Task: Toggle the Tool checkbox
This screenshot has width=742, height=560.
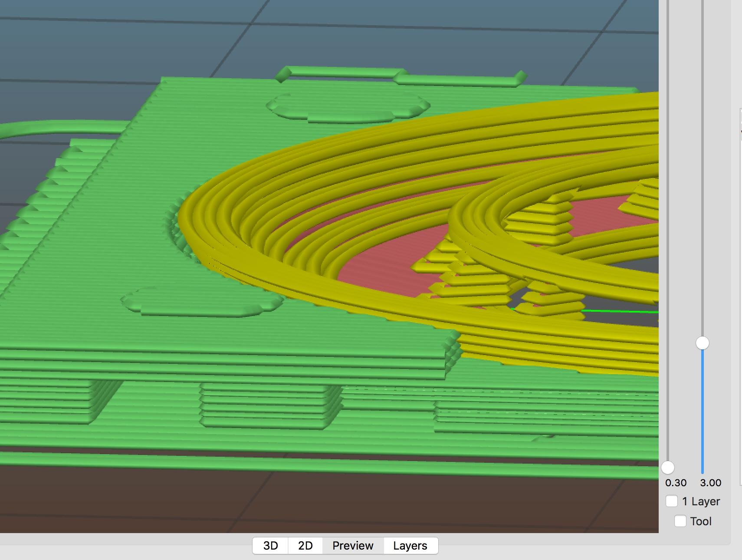Action: 680,521
